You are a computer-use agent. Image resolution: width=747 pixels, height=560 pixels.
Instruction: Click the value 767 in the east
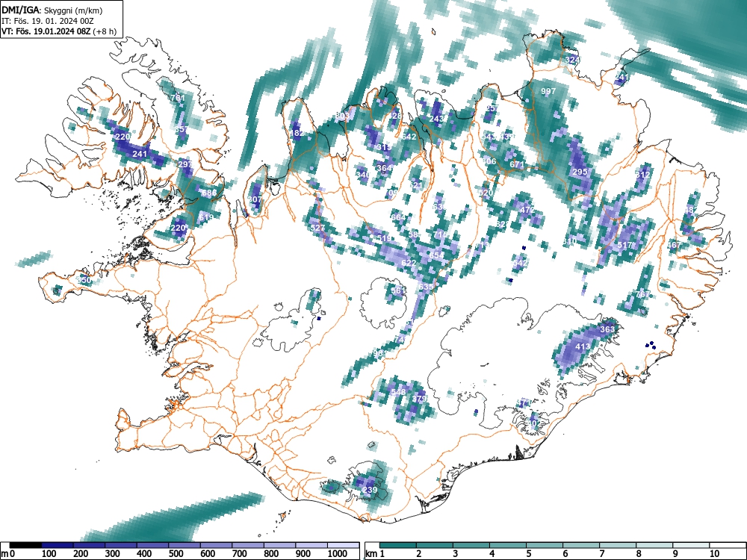642,294
